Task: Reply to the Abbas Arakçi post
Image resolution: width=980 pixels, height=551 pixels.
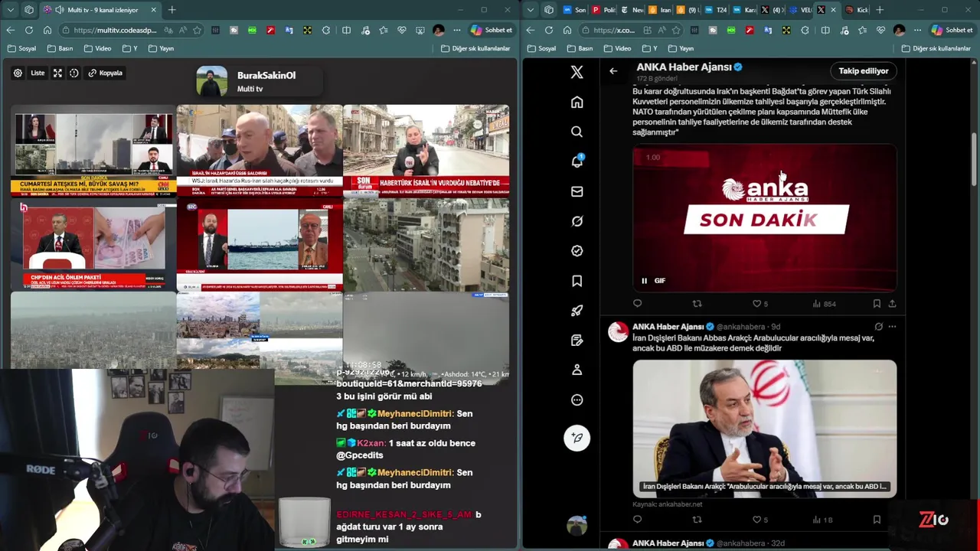Action: [x=637, y=520]
